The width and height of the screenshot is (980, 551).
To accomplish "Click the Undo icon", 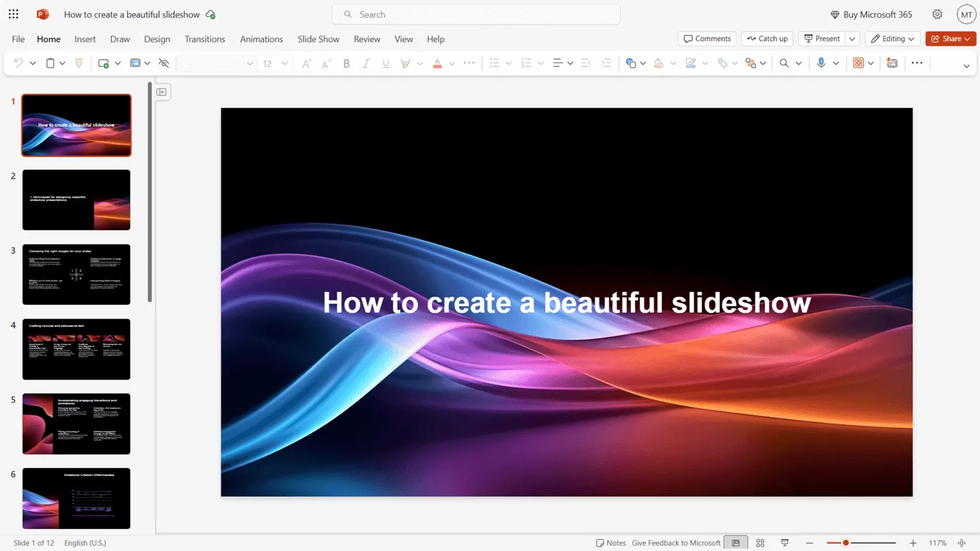I will click(x=18, y=63).
